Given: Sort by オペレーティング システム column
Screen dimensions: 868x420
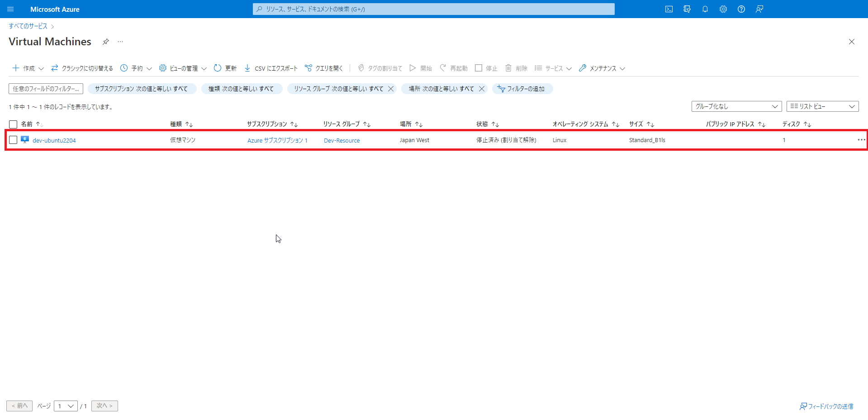Looking at the screenshot, I should pos(586,124).
